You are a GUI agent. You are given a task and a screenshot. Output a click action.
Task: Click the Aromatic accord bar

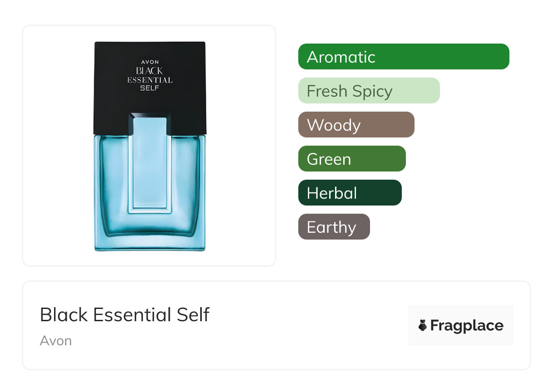403,57
